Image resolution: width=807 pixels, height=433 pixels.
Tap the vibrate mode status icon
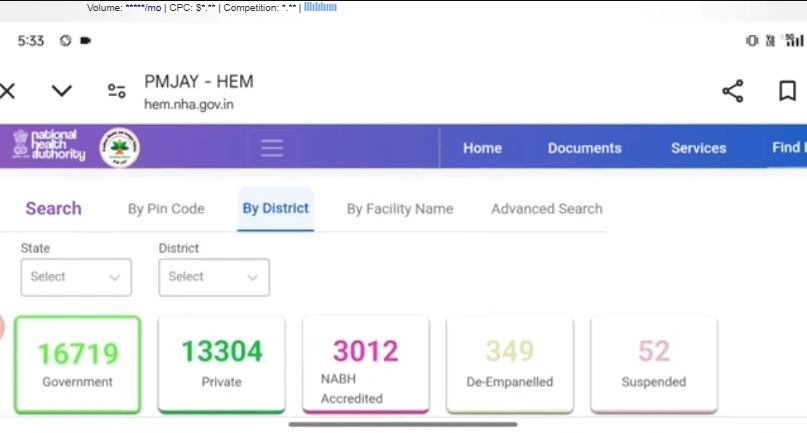pyautogui.click(x=752, y=41)
